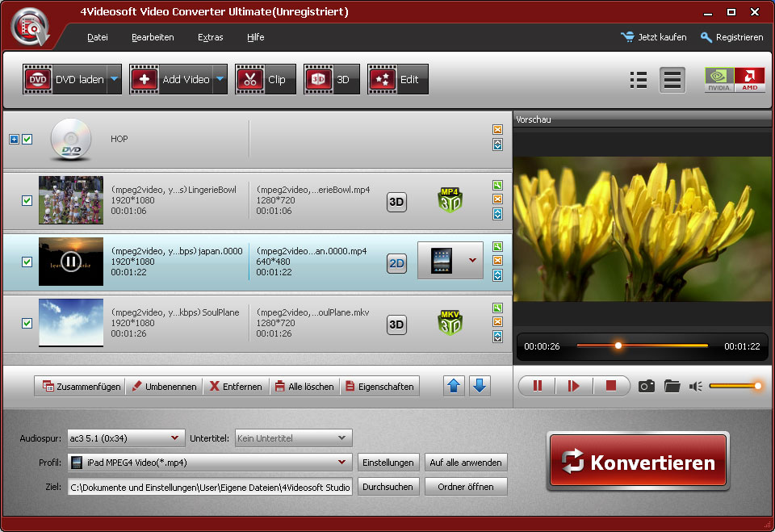Click the volume slider knob

758,386
